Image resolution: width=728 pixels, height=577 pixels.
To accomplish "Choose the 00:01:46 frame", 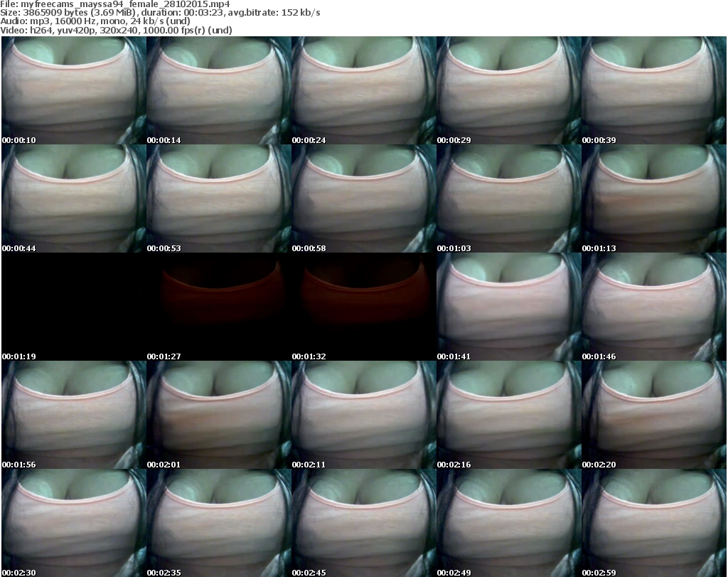I will pos(654,307).
